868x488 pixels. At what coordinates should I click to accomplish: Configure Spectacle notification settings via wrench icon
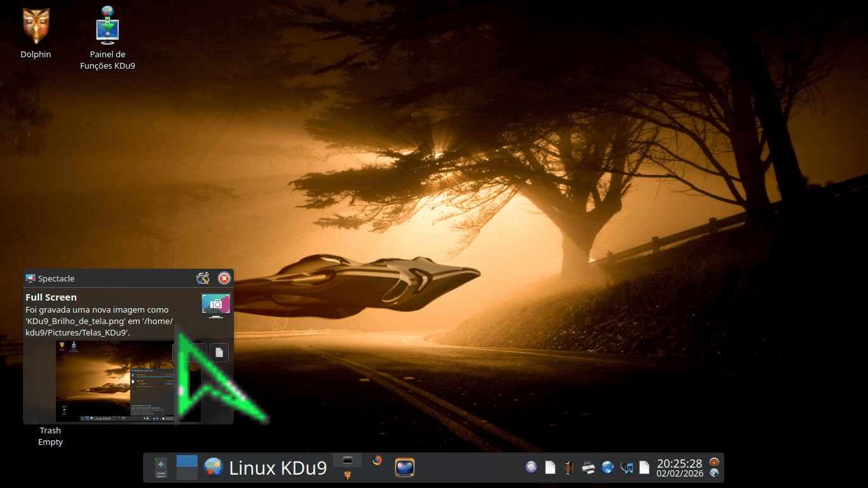(x=203, y=278)
